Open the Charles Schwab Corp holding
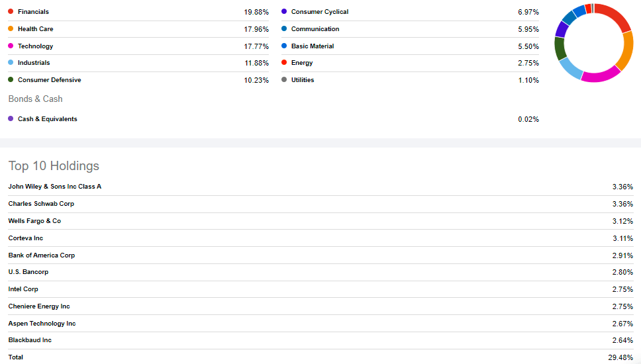Image resolution: width=641 pixels, height=364 pixels. (41, 204)
